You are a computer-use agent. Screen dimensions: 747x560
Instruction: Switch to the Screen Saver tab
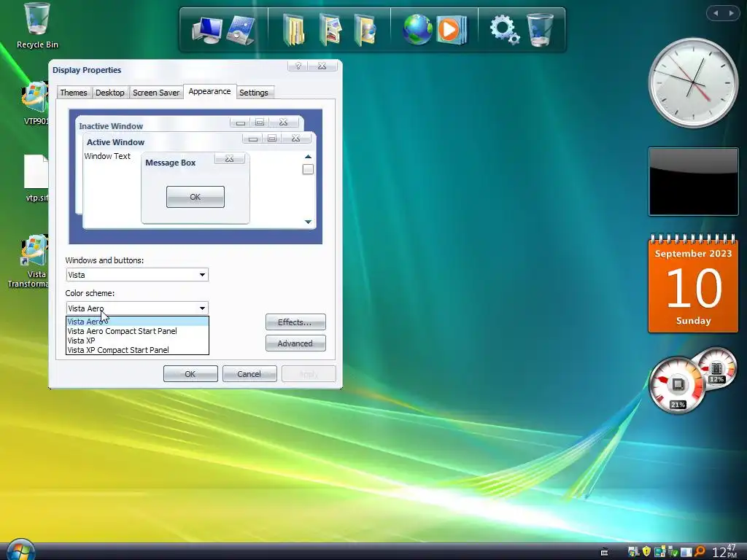click(x=156, y=93)
